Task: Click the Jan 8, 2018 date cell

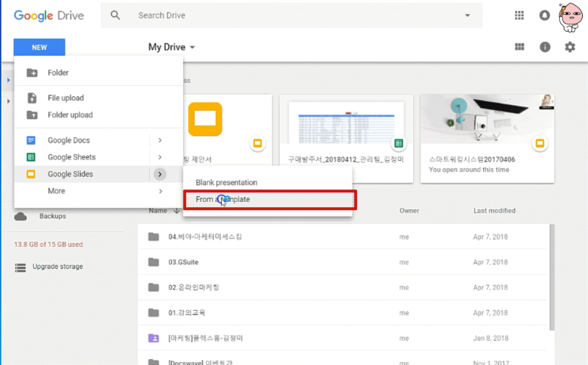Action: (490, 338)
